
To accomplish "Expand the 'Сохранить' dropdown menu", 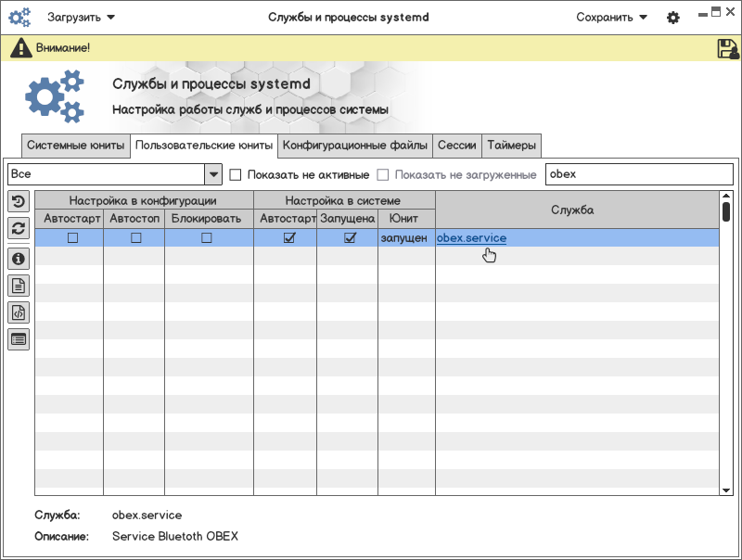I will point(611,18).
